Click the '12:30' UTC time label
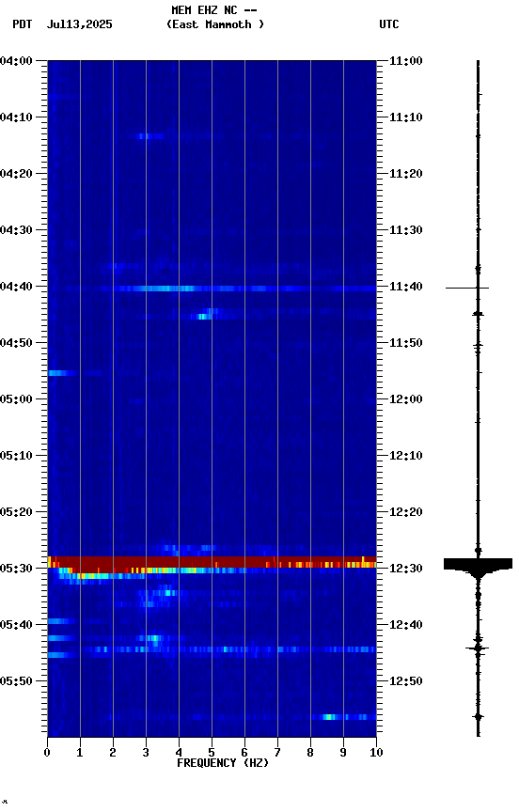The width and height of the screenshot is (519, 812). pos(406,569)
